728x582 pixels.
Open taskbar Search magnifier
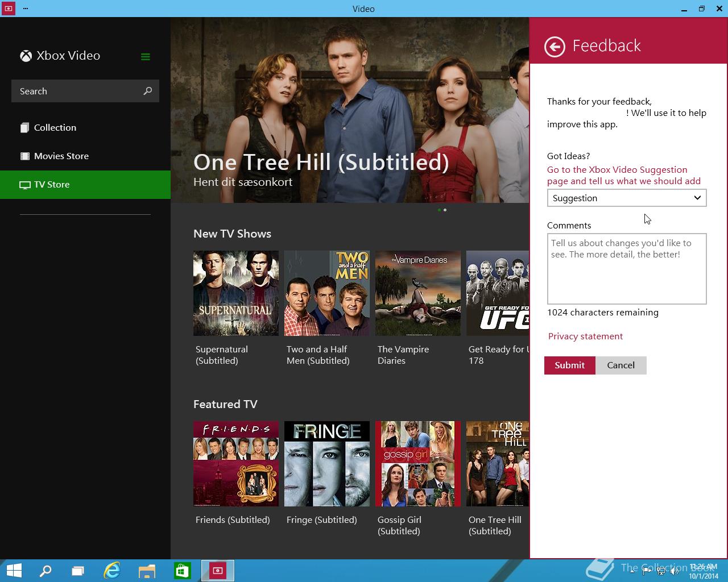(x=45, y=571)
